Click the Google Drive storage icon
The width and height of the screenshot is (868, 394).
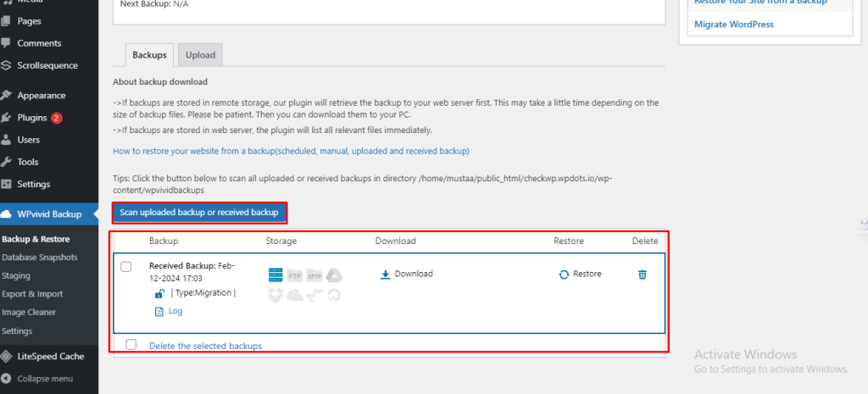(x=334, y=275)
